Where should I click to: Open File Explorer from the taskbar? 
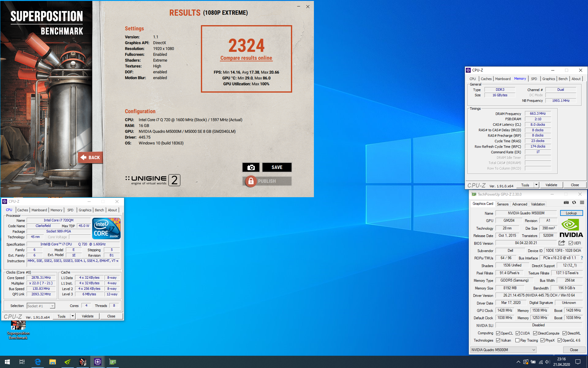tap(53, 362)
